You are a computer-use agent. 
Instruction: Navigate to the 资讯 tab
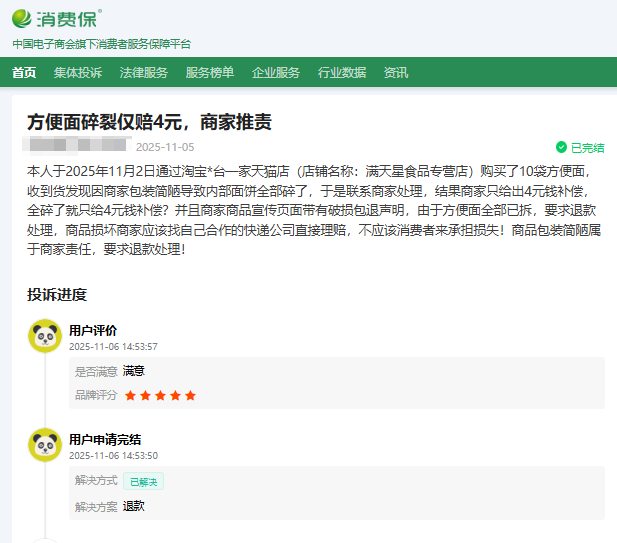pos(396,72)
